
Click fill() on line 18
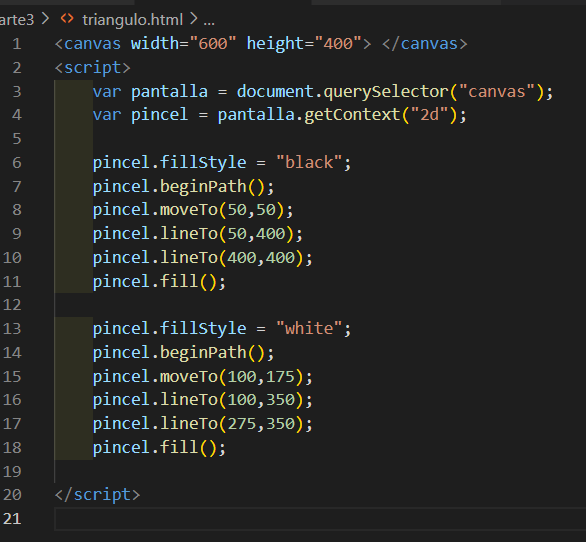[x=188, y=447]
